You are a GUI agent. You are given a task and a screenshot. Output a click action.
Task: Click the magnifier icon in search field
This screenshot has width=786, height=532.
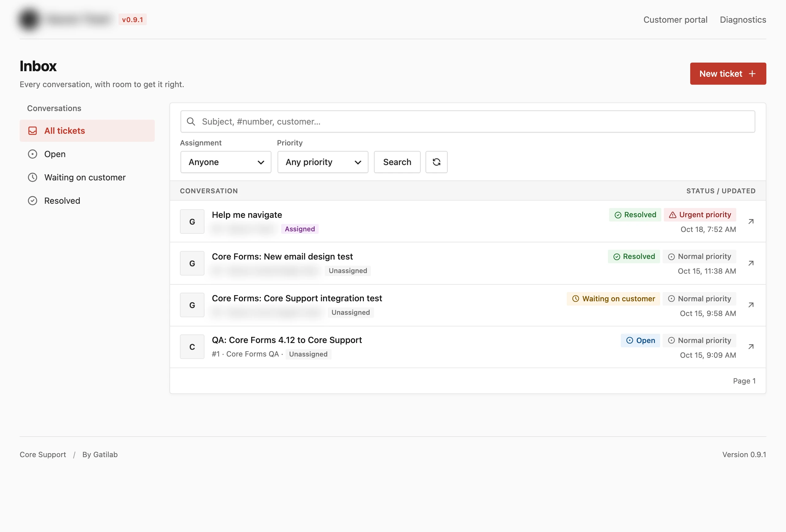pyautogui.click(x=191, y=121)
